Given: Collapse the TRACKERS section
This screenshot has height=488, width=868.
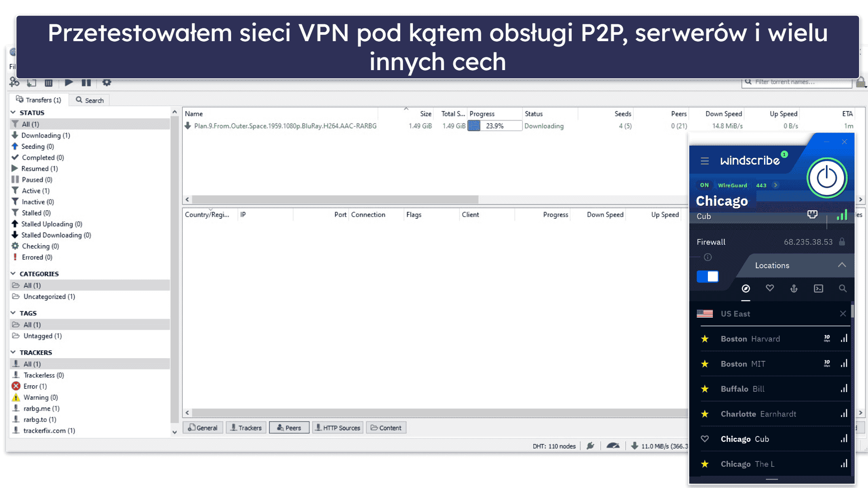Looking at the screenshot, I should (13, 352).
